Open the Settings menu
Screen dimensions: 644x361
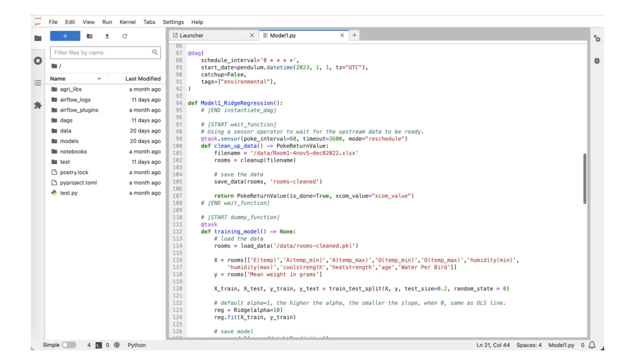tap(173, 22)
